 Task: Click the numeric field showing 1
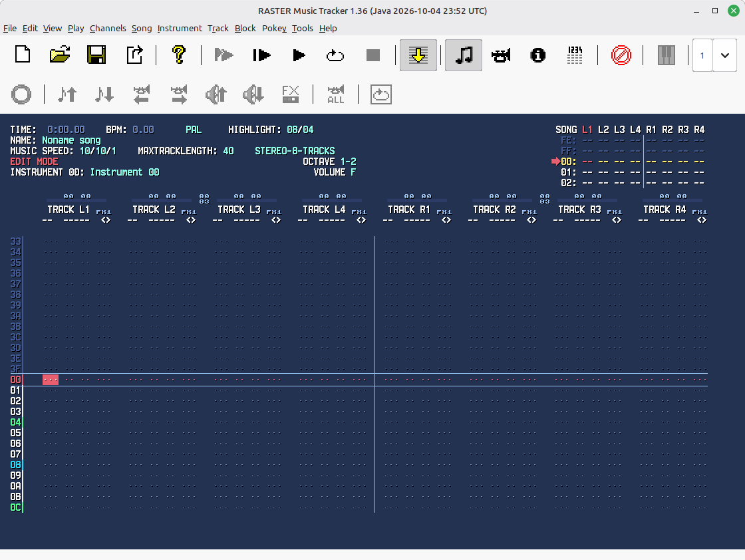(702, 55)
